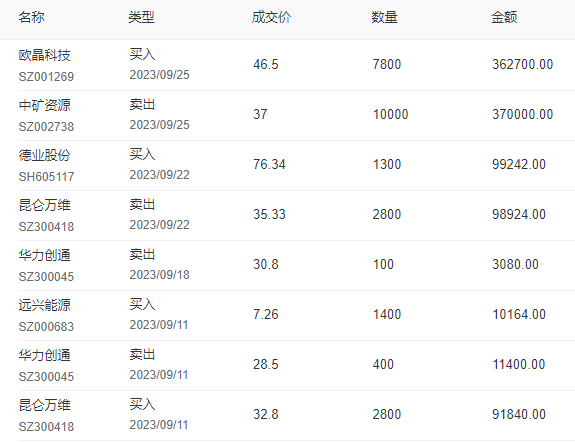Click the 名称 column header
The height and width of the screenshot is (443, 575).
tap(32, 17)
